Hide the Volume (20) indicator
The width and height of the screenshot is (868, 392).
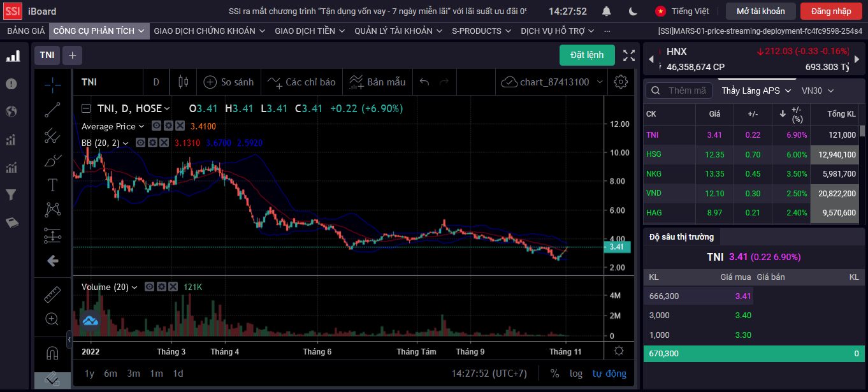[150, 287]
